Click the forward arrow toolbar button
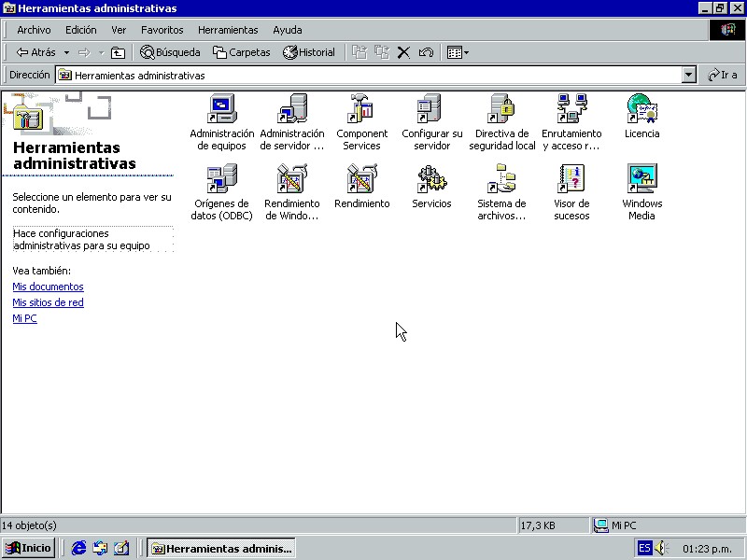Viewport: 747px width, 560px height. tap(84, 52)
